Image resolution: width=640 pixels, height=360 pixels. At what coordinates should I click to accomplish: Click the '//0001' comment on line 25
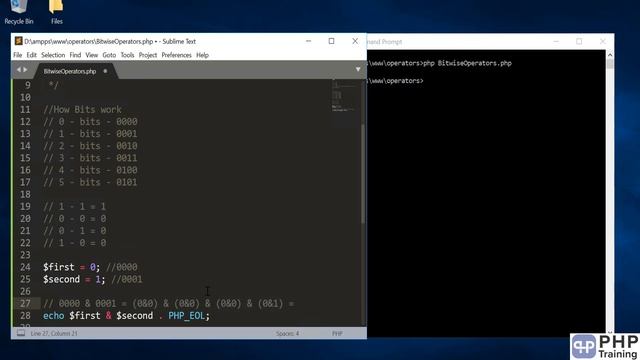(x=127, y=280)
